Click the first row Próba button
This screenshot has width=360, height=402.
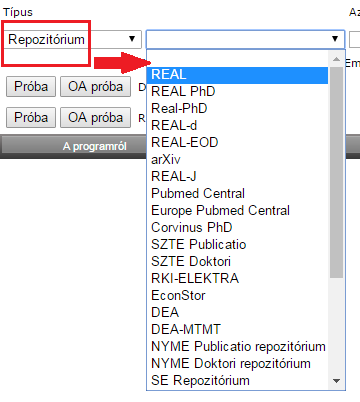31,87
